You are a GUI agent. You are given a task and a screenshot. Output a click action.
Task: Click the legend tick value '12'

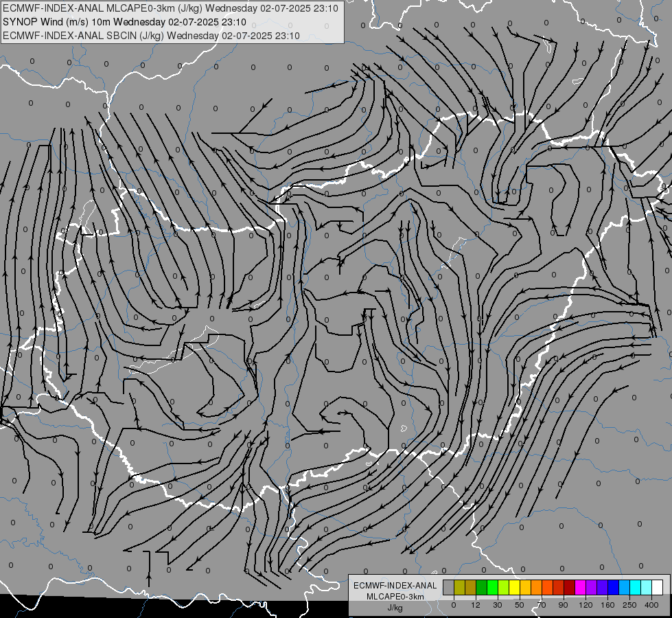click(476, 605)
